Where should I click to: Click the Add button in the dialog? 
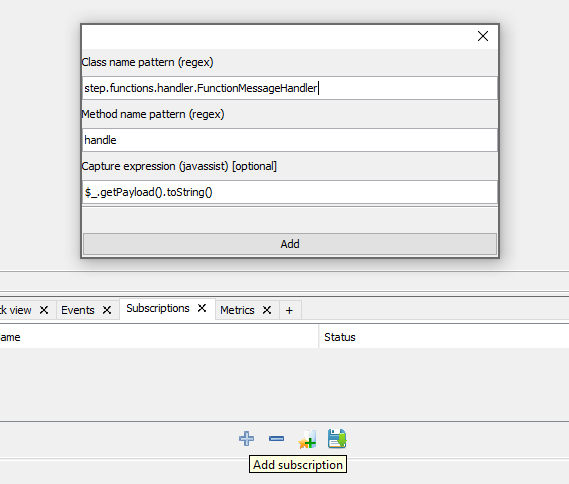290,244
